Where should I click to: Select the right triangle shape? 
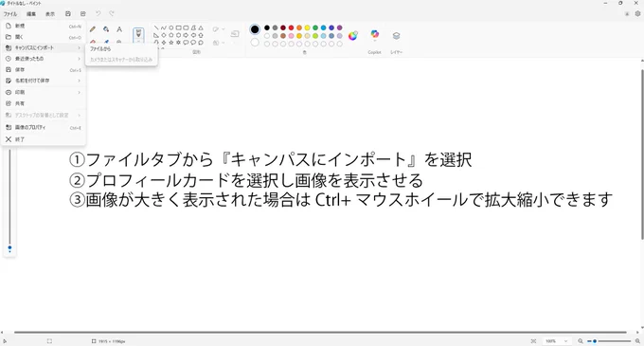point(156,35)
